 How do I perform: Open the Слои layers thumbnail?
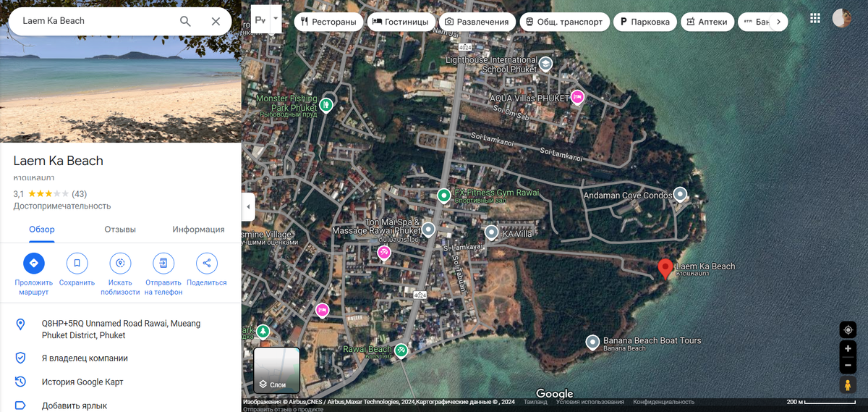tap(276, 370)
